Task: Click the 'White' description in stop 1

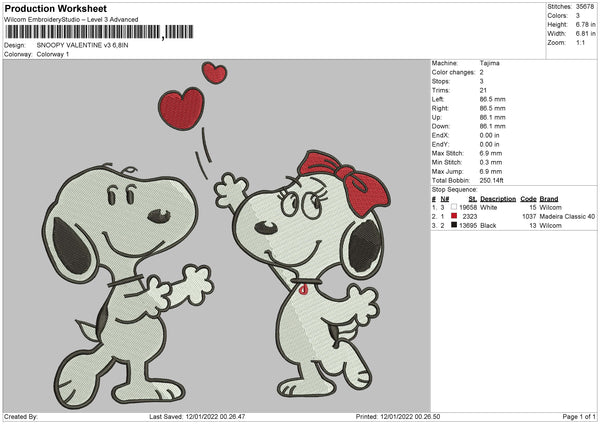Action: tap(488, 207)
